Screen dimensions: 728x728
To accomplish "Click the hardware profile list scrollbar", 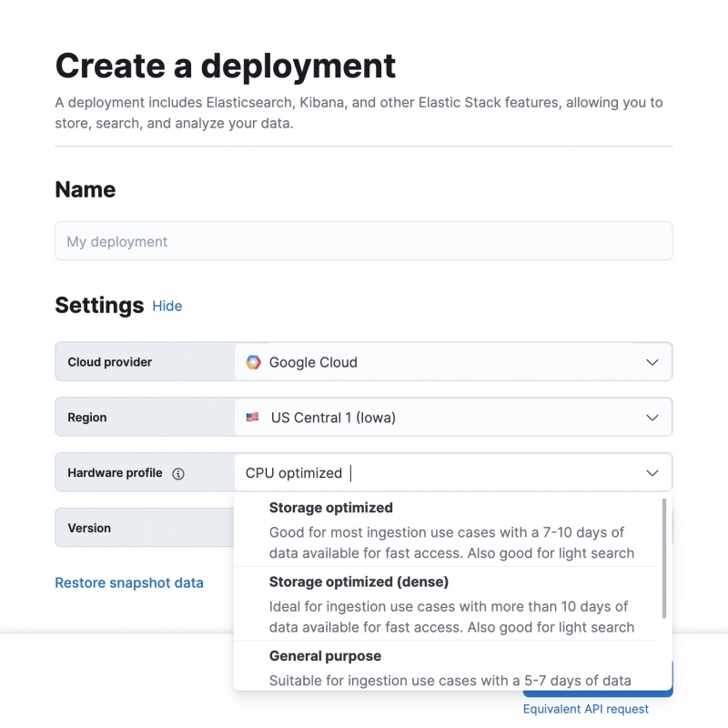I will 664,557.
